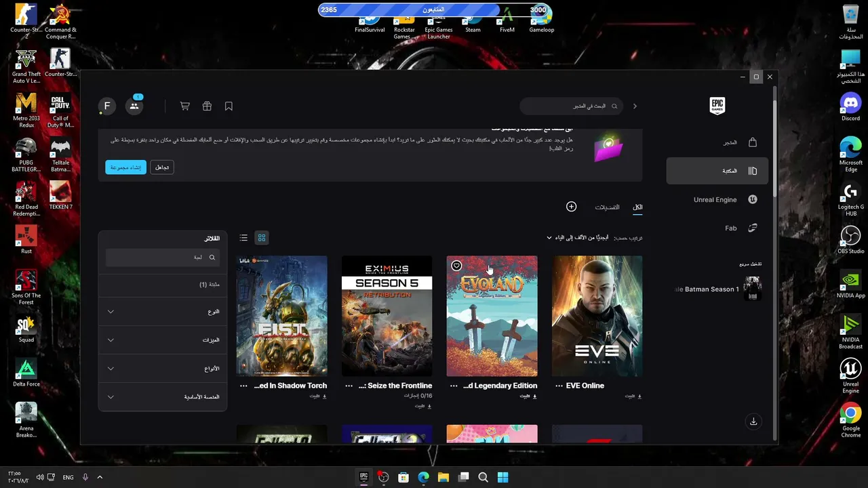
Task: Toggle favorite heart on Evoland card
Action: pyautogui.click(x=456, y=266)
